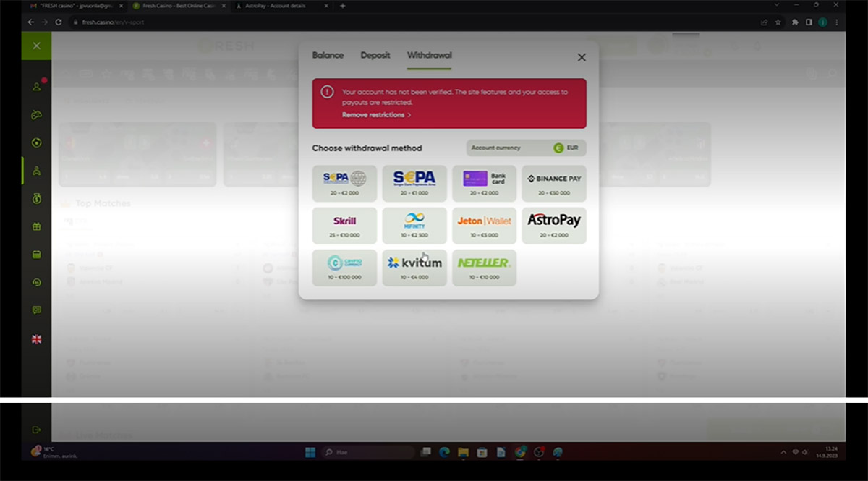Open File Explorer from the taskbar
Image resolution: width=868 pixels, height=481 pixels.
tap(463, 452)
